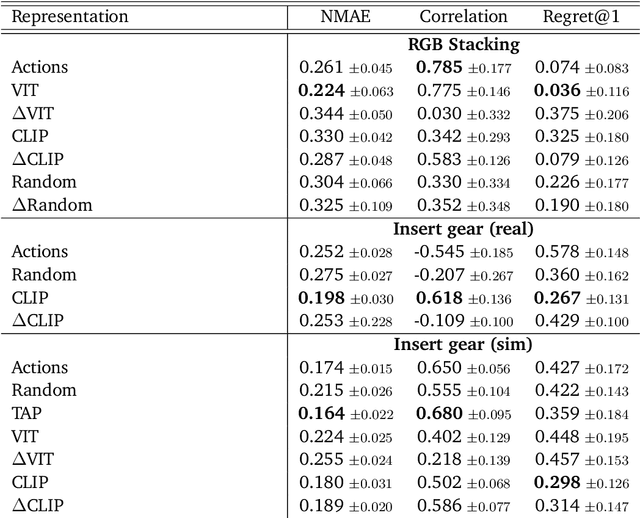This screenshot has width=640, height=518.
Task: Select the bold 0.164 NMAE value
Action: (x=321, y=413)
